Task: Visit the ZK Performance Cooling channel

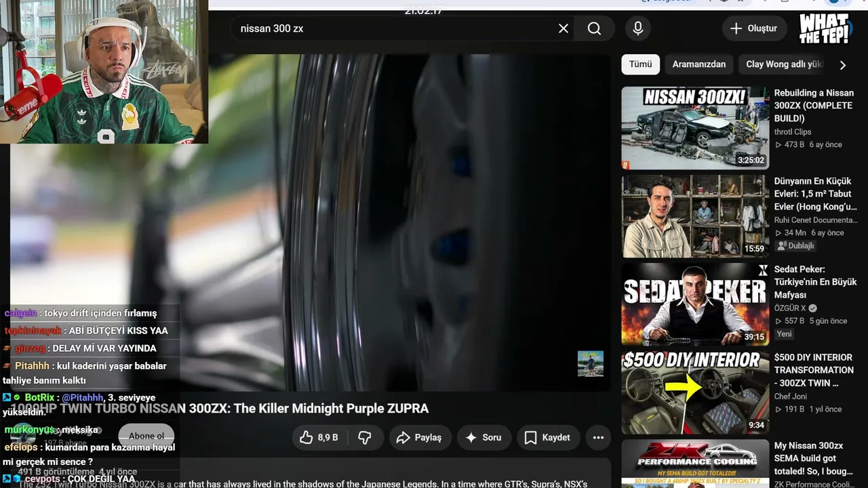Action: click(814, 484)
